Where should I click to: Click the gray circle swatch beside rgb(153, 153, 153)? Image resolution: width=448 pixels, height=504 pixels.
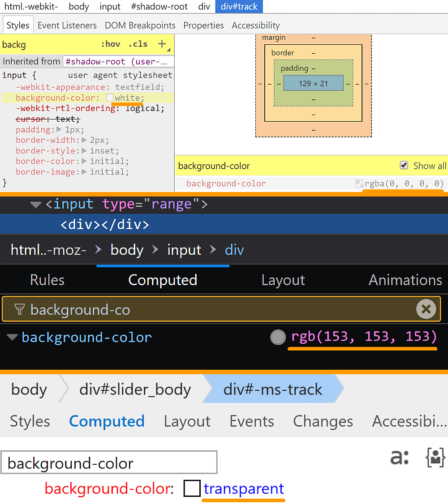[x=278, y=337]
